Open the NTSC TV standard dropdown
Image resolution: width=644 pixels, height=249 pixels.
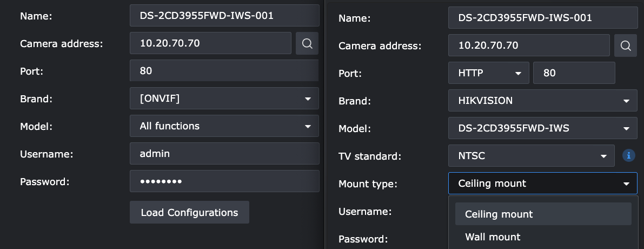[x=532, y=156]
